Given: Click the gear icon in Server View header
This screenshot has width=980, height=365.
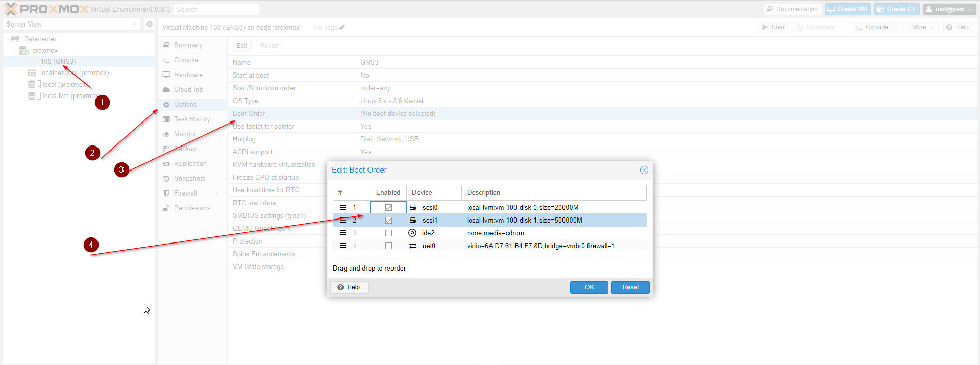Looking at the screenshot, I should point(149,24).
